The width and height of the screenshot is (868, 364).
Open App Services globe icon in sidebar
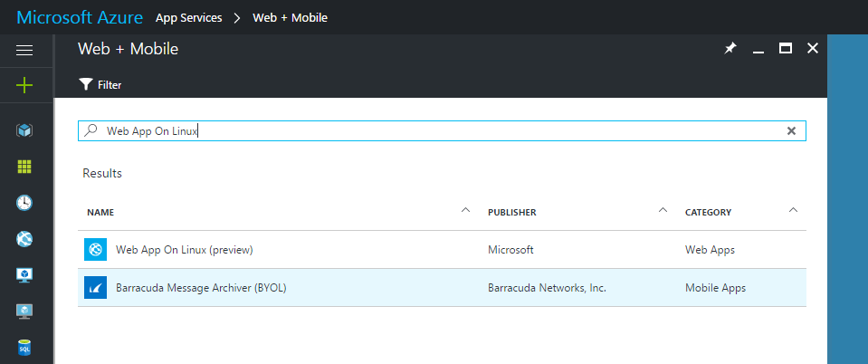click(24, 239)
